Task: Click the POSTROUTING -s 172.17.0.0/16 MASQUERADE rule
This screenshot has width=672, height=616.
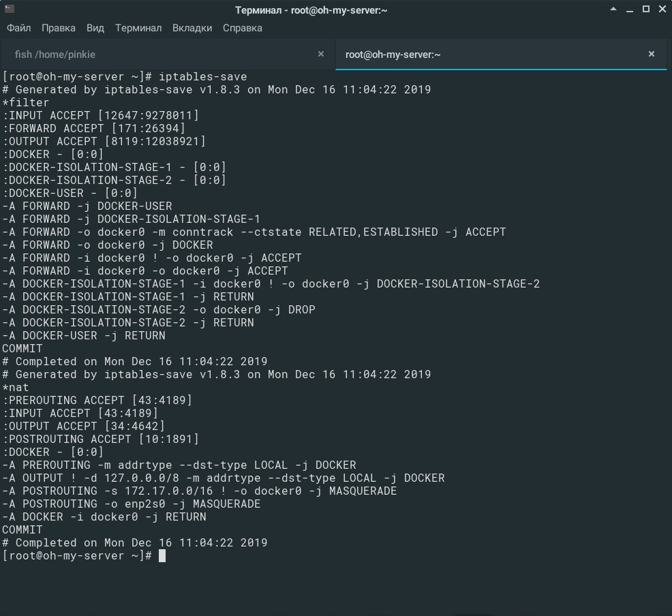Action: pyautogui.click(x=199, y=491)
